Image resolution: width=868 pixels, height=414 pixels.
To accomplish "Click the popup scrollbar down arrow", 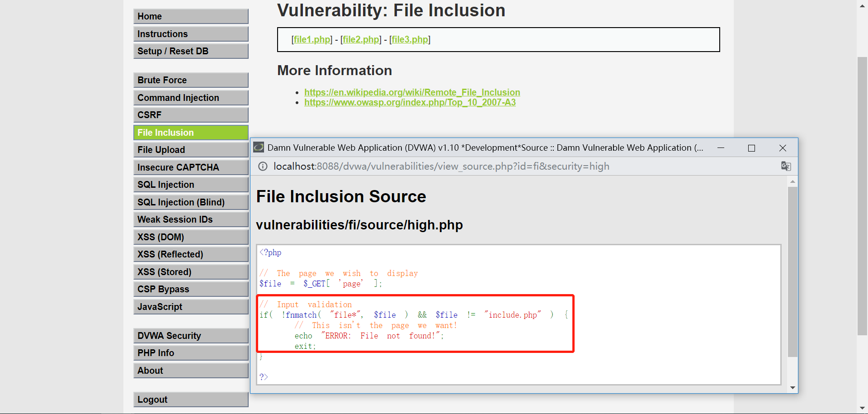I will coord(793,388).
